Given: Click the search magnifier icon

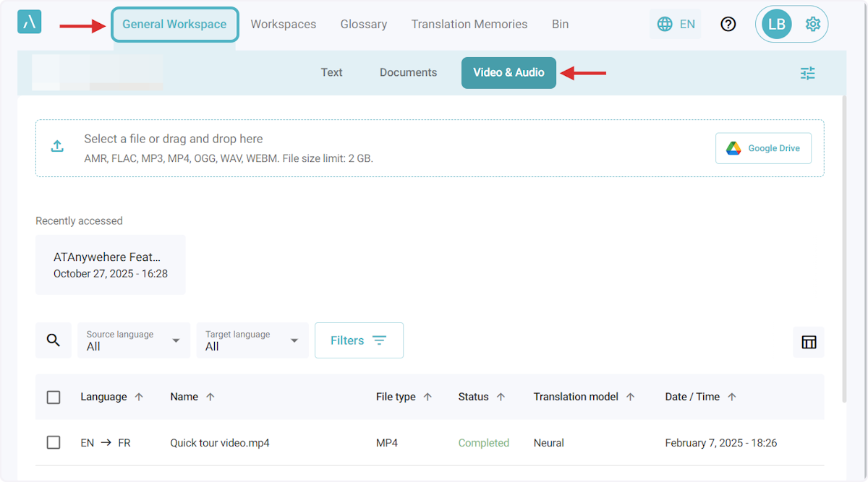Looking at the screenshot, I should click(x=54, y=340).
